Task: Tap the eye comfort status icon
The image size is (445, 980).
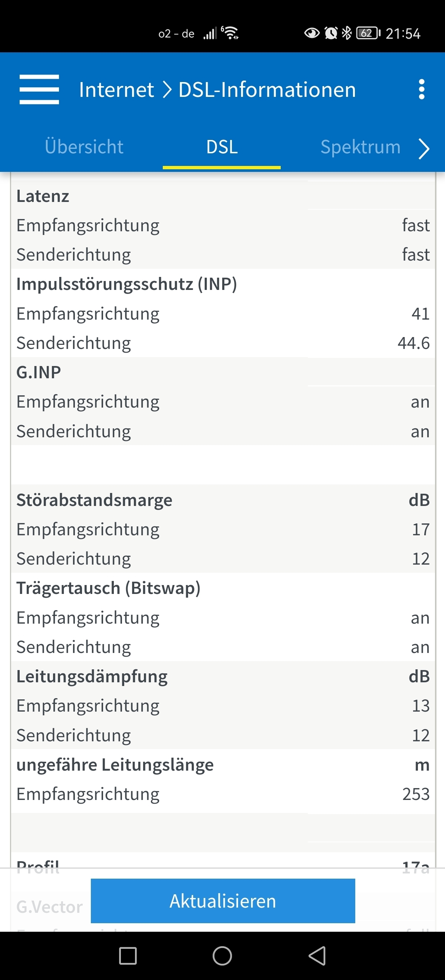Action: (311, 33)
